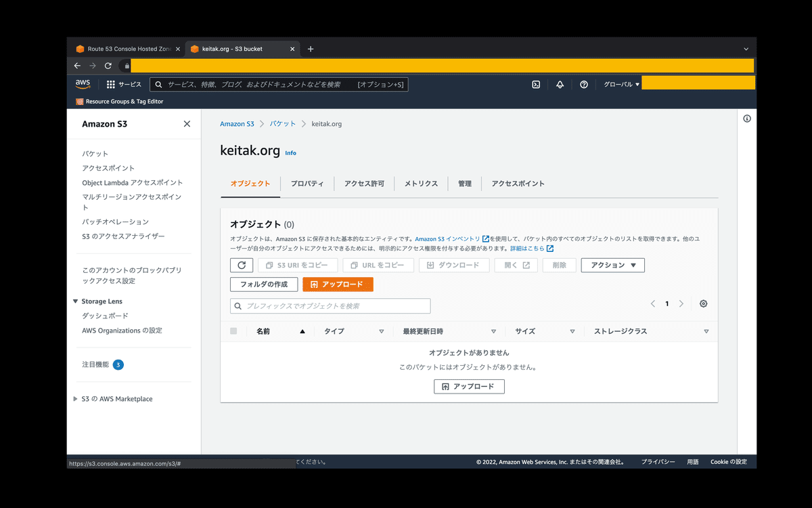Refresh the objects list

pyautogui.click(x=242, y=266)
